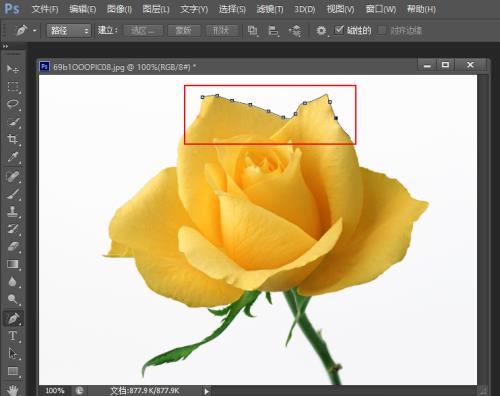
Task: Select the Horizontal Type tool
Action: click(x=13, y=336)
